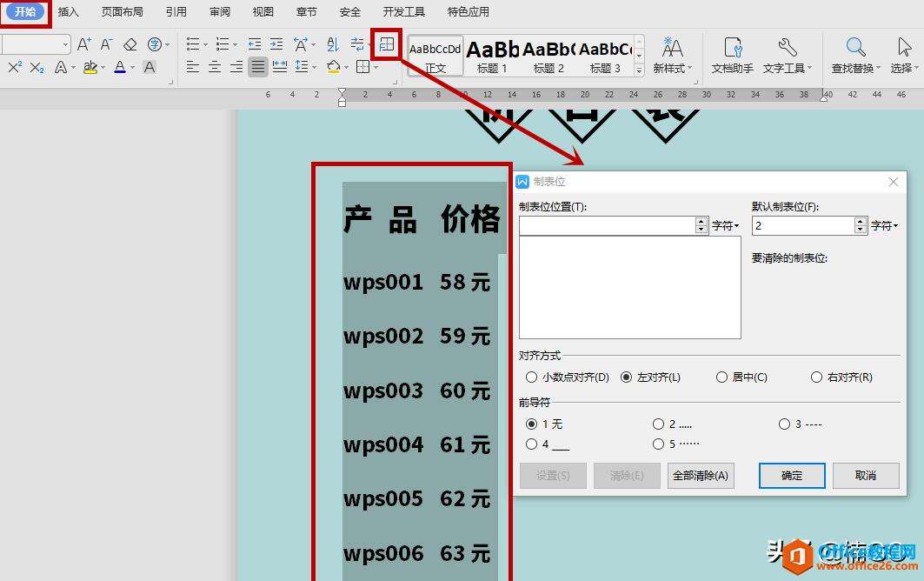924x581 pixels.
Task: Apply the 标题 1 style
Action: [492, 56]
